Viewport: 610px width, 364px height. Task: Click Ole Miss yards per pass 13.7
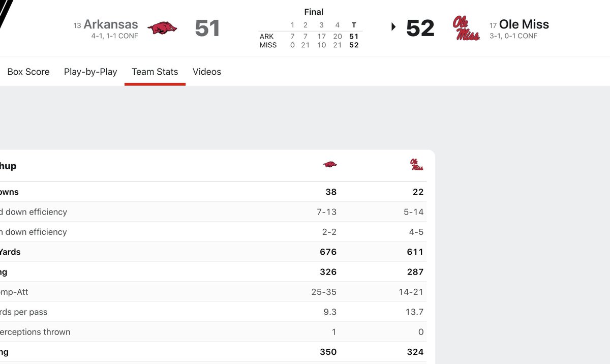click(x=414, y=312)
